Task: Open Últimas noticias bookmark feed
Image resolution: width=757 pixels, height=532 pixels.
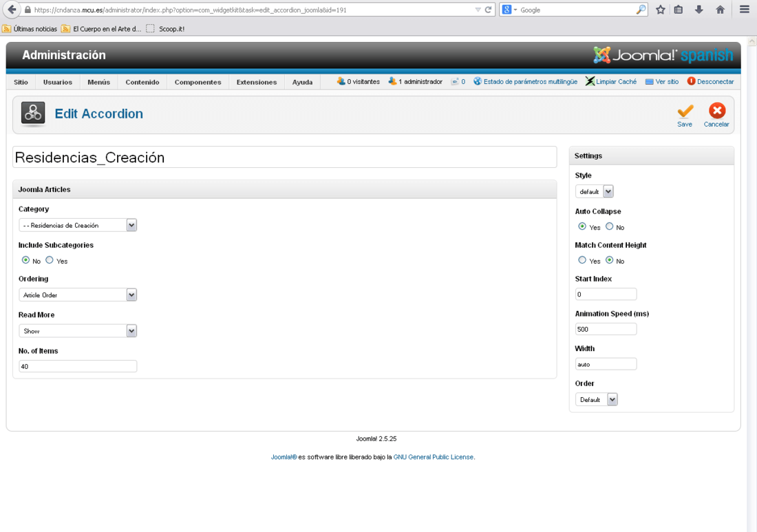Action: [30, 29]
